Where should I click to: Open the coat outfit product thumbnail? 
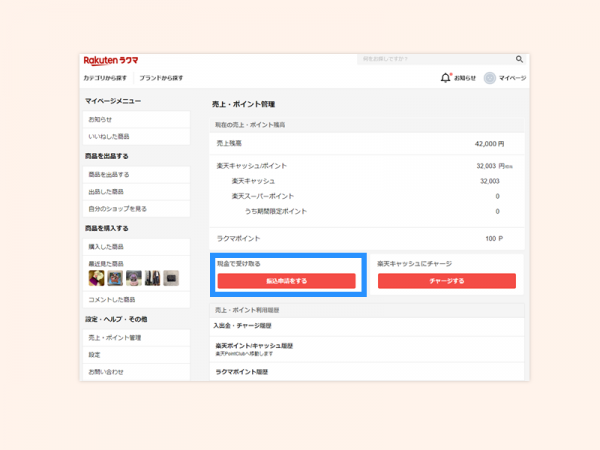(152, 278)
